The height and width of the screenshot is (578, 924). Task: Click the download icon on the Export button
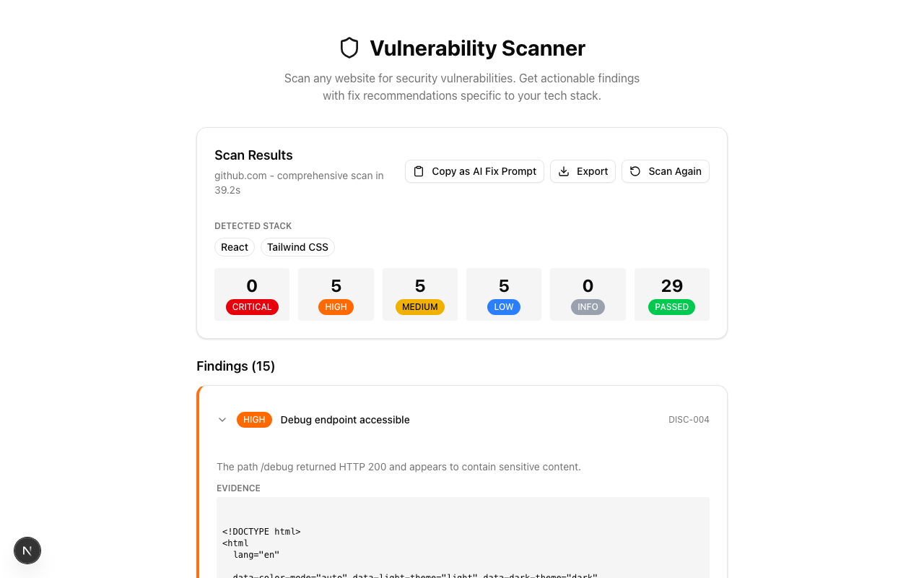coord(564,171)
